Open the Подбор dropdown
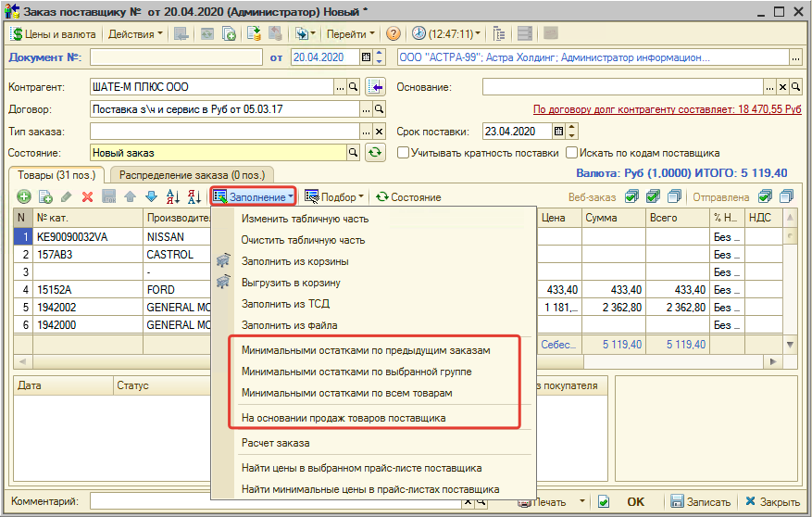Screen dimensions: 812x517 pos(334,196)
